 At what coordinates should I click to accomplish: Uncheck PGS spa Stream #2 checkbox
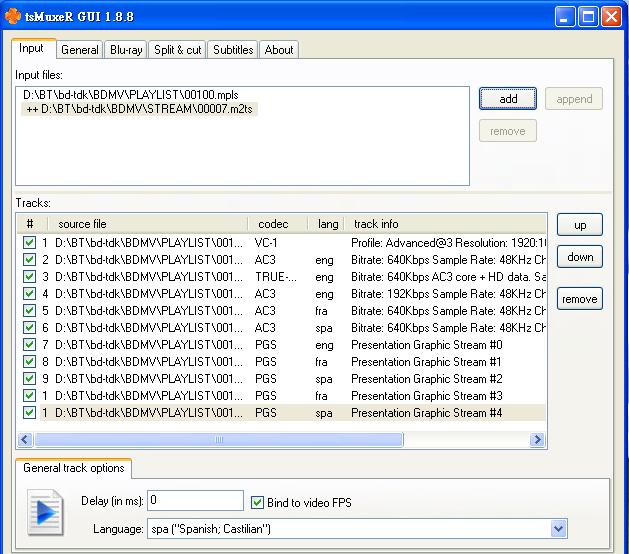(29, 379)
